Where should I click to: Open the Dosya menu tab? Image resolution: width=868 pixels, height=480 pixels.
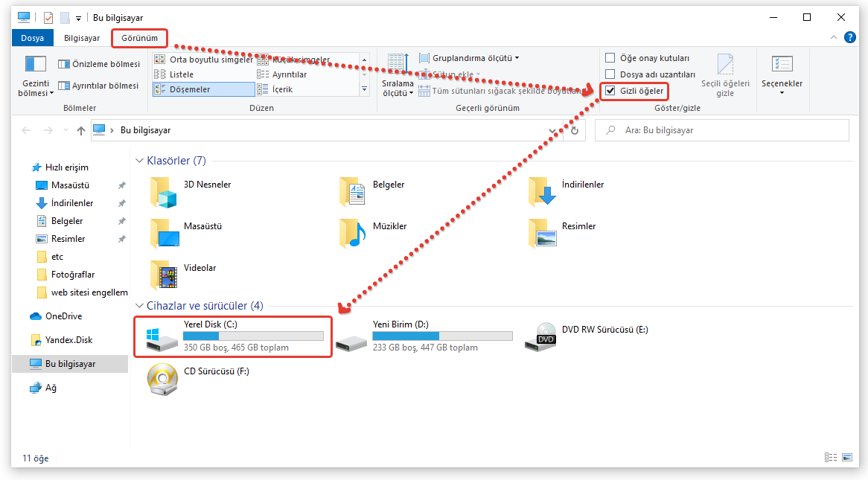pyautogui.click(x=32, y=38)
